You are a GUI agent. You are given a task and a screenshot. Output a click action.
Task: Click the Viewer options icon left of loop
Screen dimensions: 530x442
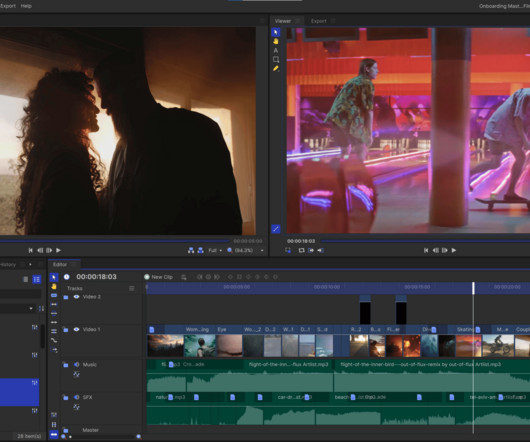tap(288, 250)
